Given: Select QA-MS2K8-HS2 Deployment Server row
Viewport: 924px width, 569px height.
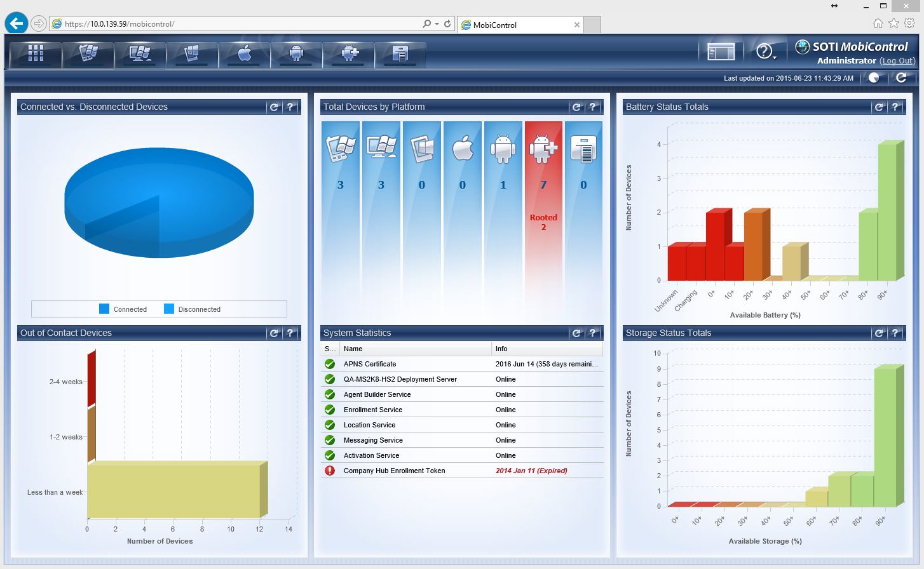Looking at the screenshot, I should (x=462, y=379).
